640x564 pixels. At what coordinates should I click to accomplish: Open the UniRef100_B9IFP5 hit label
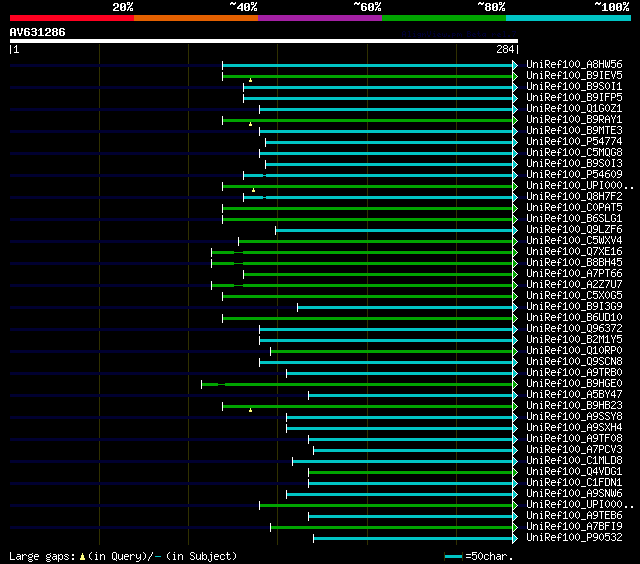[574, 98]
